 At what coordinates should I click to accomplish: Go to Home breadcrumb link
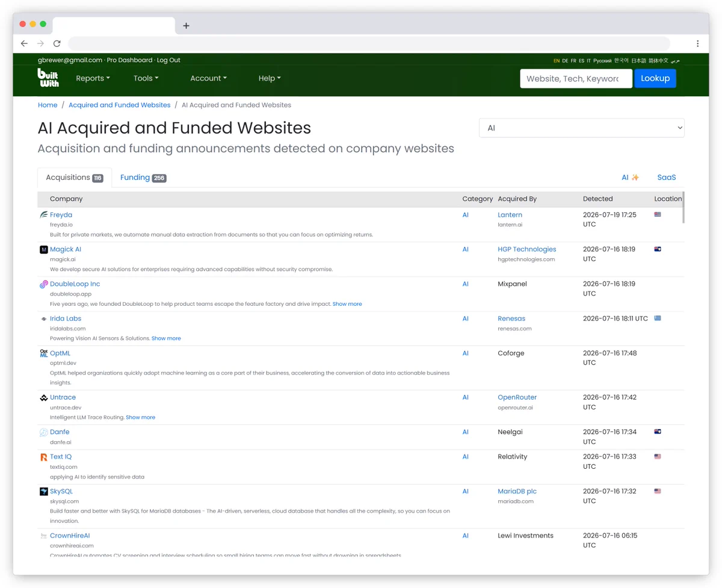[x=48, y=105]
